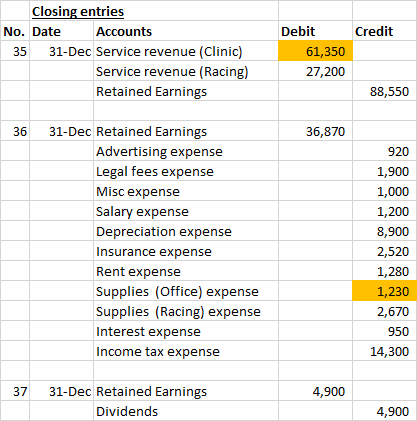Select credit amount 2,520 cell
417x421 pixels.
(x=384, y=251)
